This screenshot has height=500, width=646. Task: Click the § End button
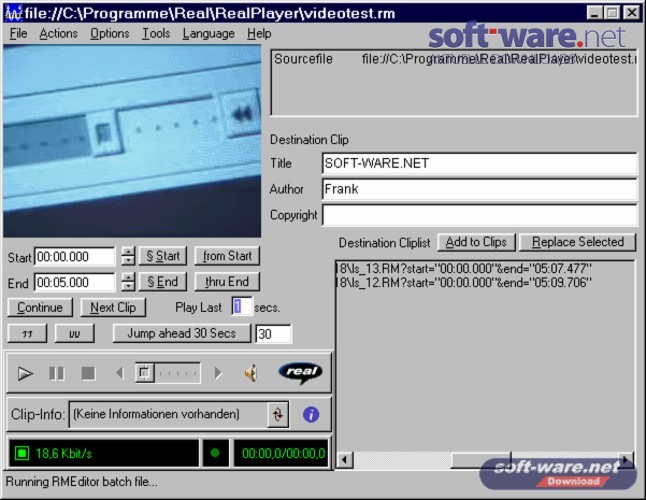point(163,282)
